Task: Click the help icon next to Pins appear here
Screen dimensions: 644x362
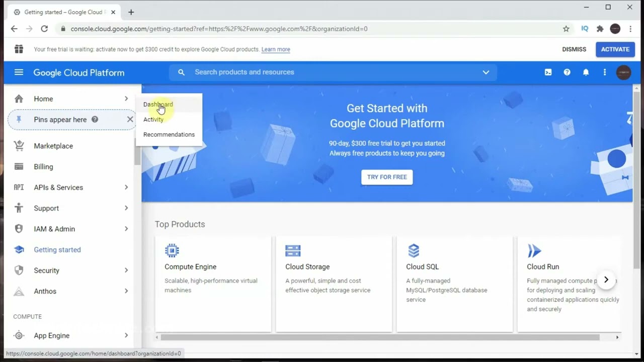Action: point(95,120)
